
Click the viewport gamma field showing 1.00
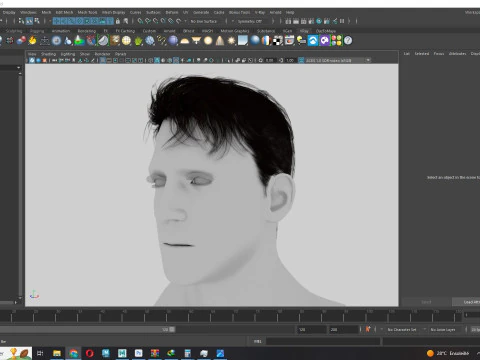tap(290, 60)
